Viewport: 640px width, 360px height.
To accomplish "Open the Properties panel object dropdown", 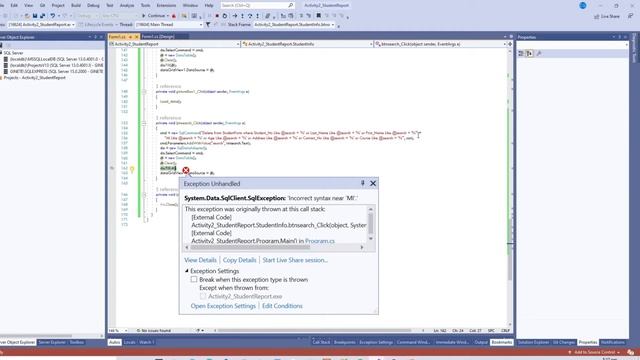I will [572, 45].
